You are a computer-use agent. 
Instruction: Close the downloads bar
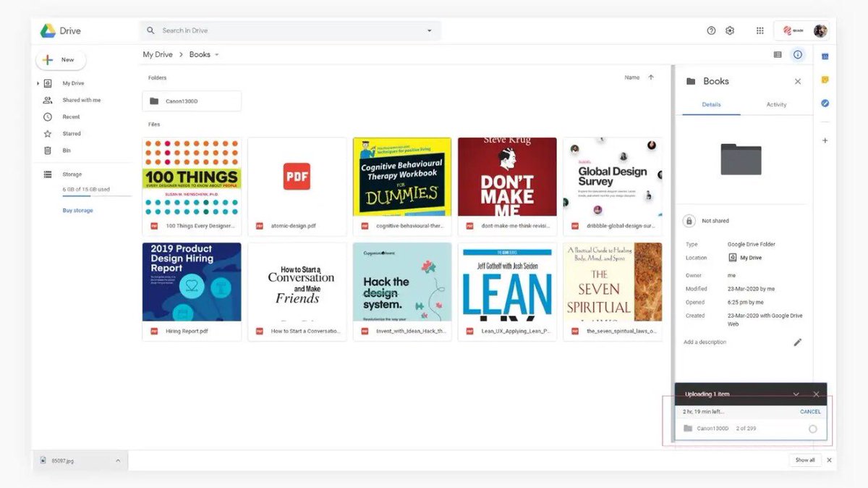(830, 460)
